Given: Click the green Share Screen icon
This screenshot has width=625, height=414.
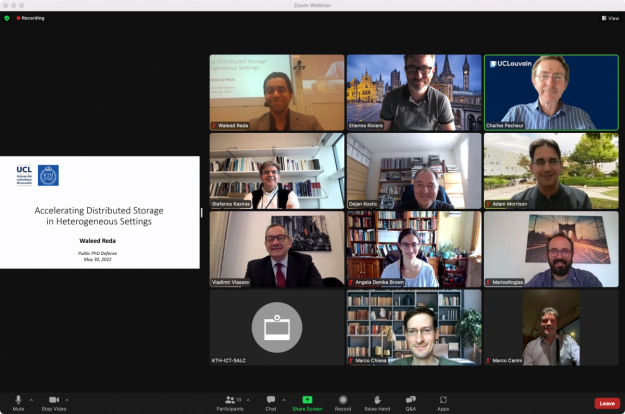Looking at the screenshot, I should point(307,400).
